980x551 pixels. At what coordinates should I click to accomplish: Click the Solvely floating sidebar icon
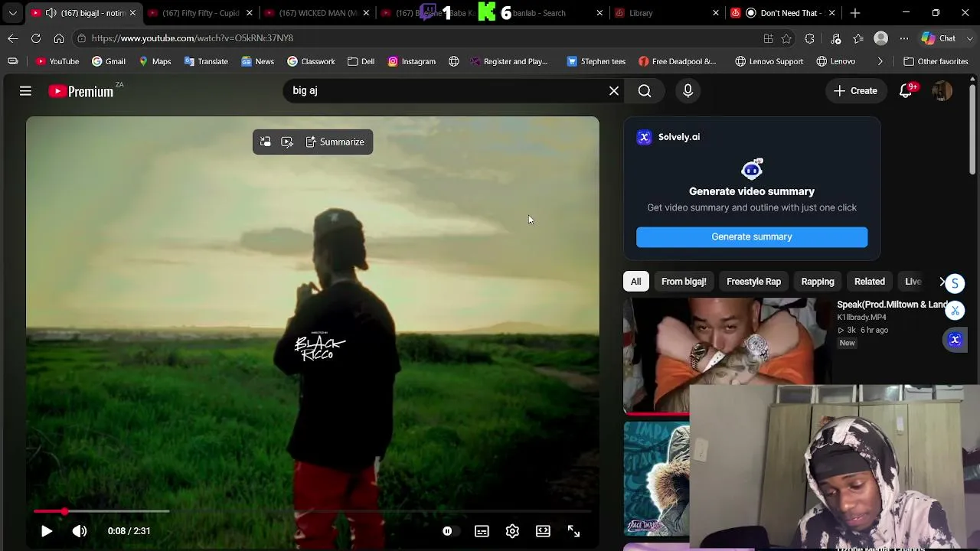coord(955,340)
